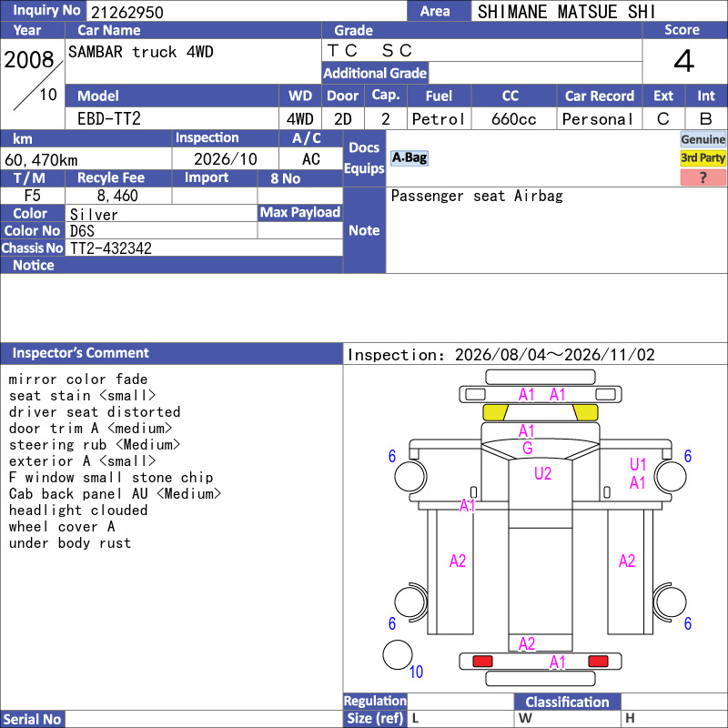Click the left bed A2 damage mark
This screenshot has height=728, width=728.
[x=458, y=561]
